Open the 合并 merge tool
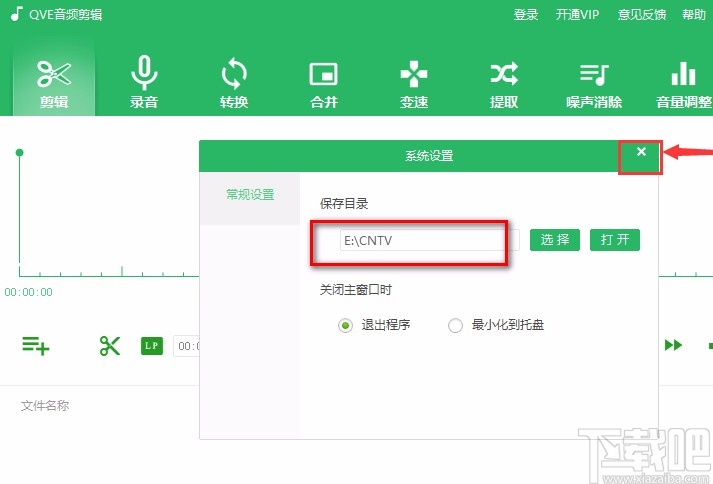The width and height of the screenshot is (713, 484). (323, 85)
